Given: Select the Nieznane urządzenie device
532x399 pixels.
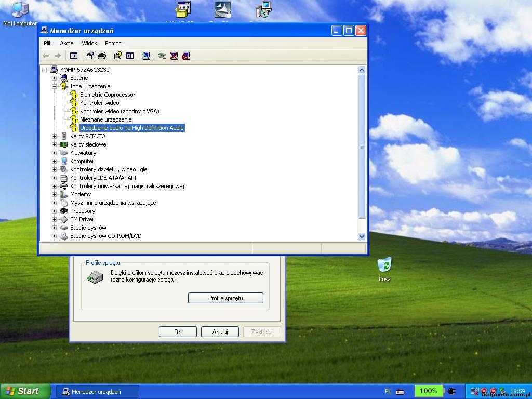Looking at the screenshot, I should 106,119.
